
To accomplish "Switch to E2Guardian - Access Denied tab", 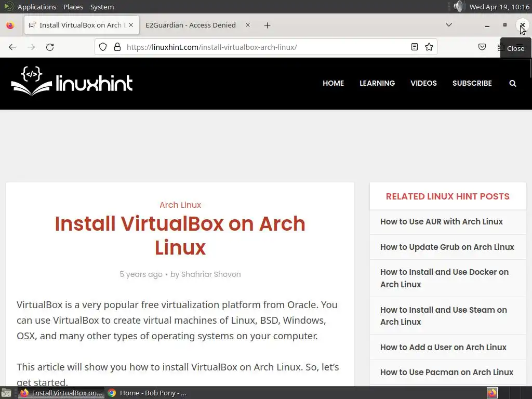I will point(190,25).
